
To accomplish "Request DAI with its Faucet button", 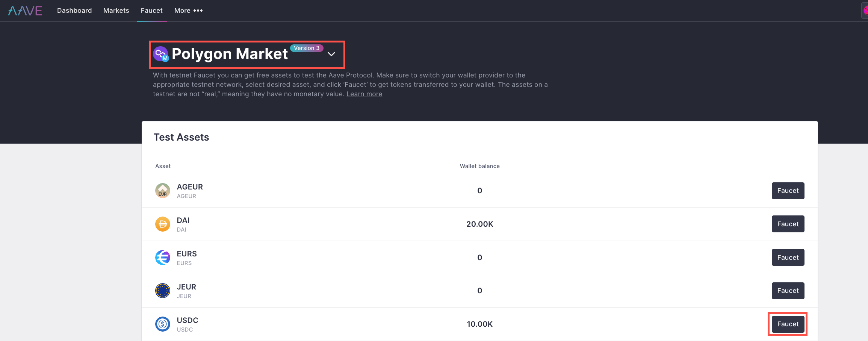I will (788, 224).
